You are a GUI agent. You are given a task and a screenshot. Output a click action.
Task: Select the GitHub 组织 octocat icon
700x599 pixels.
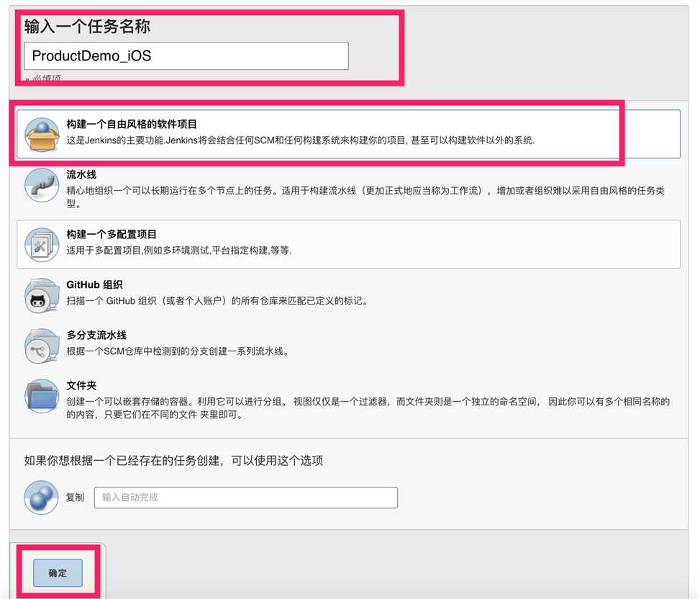42,295
